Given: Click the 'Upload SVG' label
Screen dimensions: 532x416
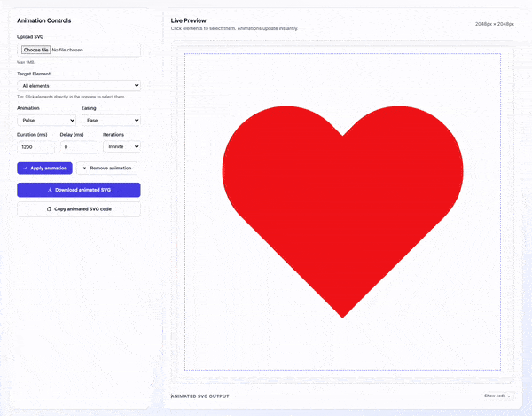Looking at the screenshot, I should click(30, 36).
